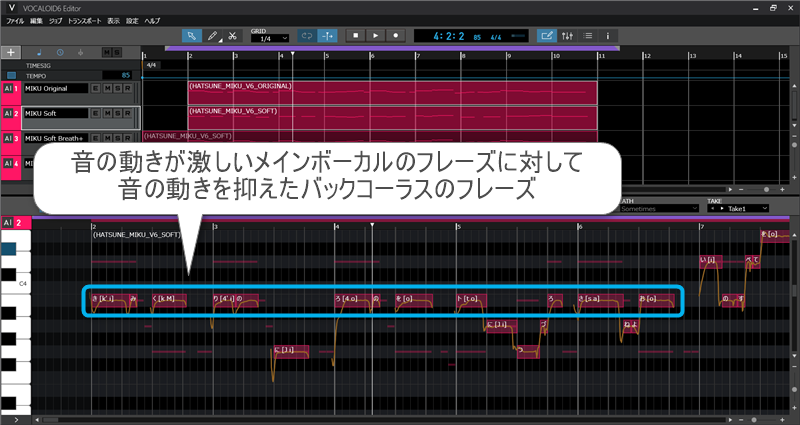Mute the MIKU Soft track
Screen dimensions: 800x425
(107, 113)
